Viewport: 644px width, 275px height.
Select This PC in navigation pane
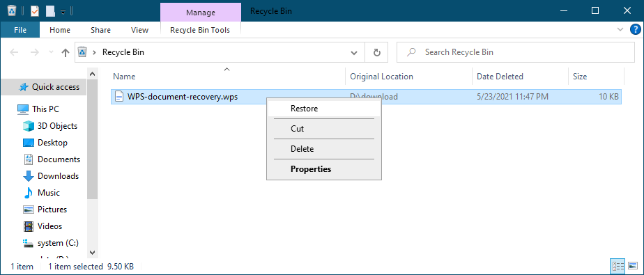coord(45,109)
